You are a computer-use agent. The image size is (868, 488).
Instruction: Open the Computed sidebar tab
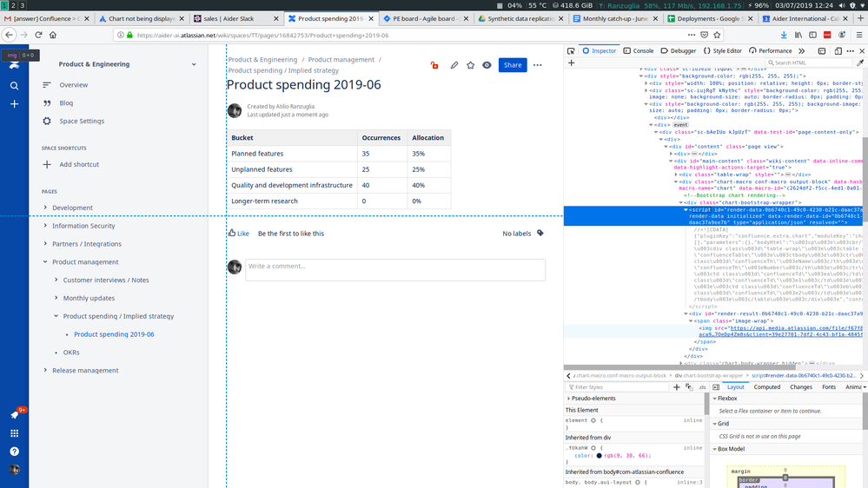pos(766,387)
